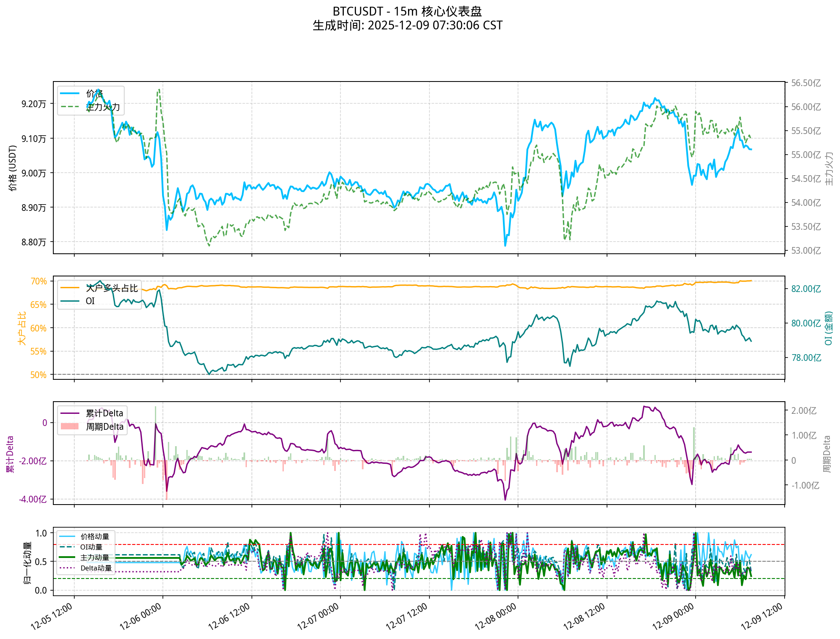
Task: Click the chart title BTCUSDT - 15m 核心仪表盘
Action: pyautogui.click(x=407, y=11)
